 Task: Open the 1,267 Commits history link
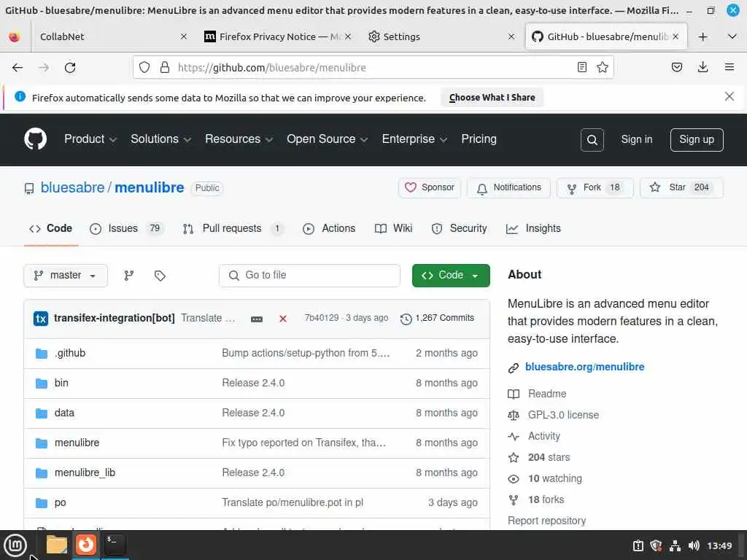pos(438,319)
